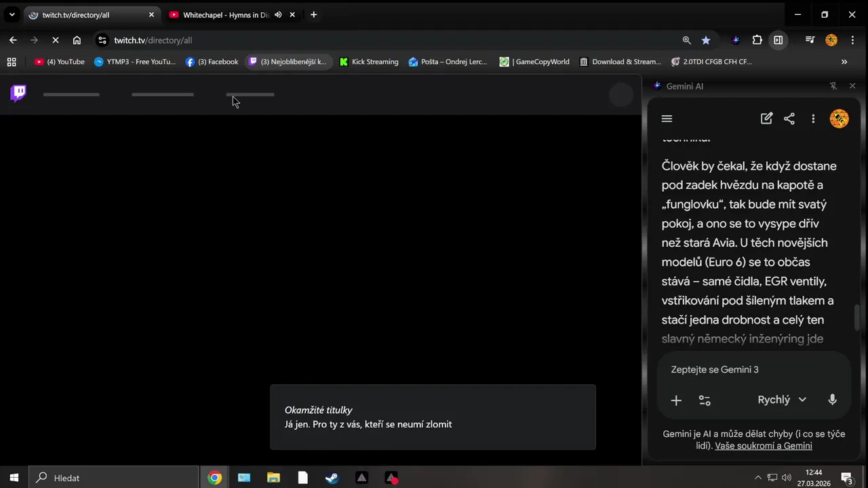Screen dimensions: 868x488
Task: Show hidden system tray icons
Action: (x=757, y=478)
